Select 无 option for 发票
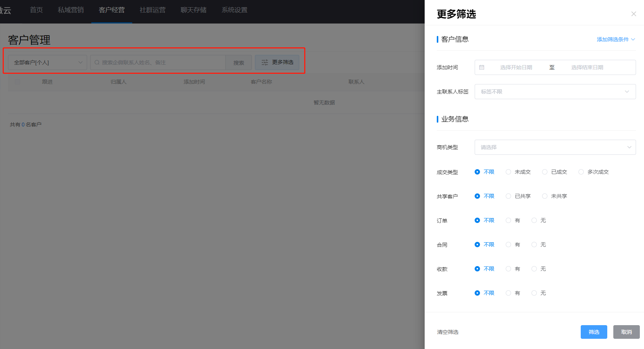This screenshot has height=349, width=644. click(534, 293)
